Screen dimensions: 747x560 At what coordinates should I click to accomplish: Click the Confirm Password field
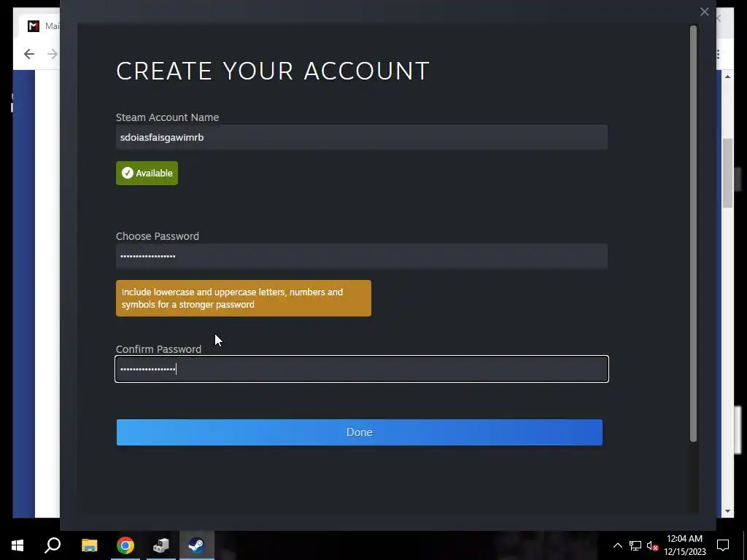point(362,369)
